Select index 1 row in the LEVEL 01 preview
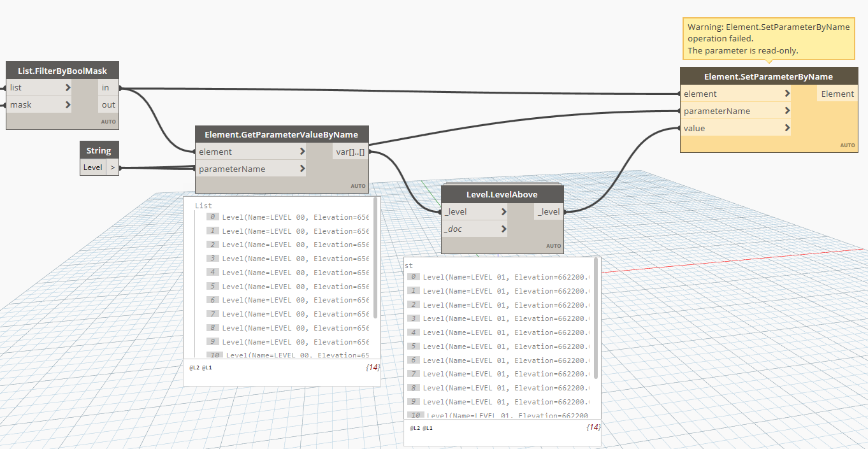The width and height of the screenshot is (868, 449). 499,291
